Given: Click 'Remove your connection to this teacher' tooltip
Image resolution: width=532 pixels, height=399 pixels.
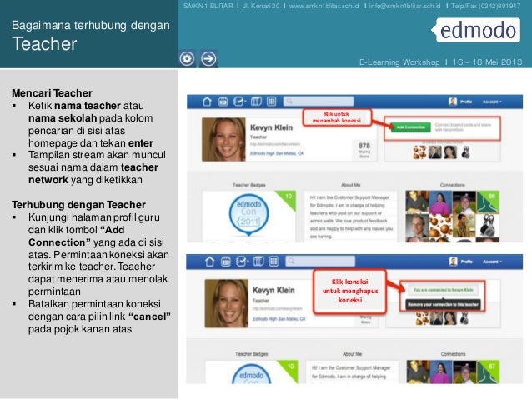Looking at the screenshot, I should click(443, 304).
